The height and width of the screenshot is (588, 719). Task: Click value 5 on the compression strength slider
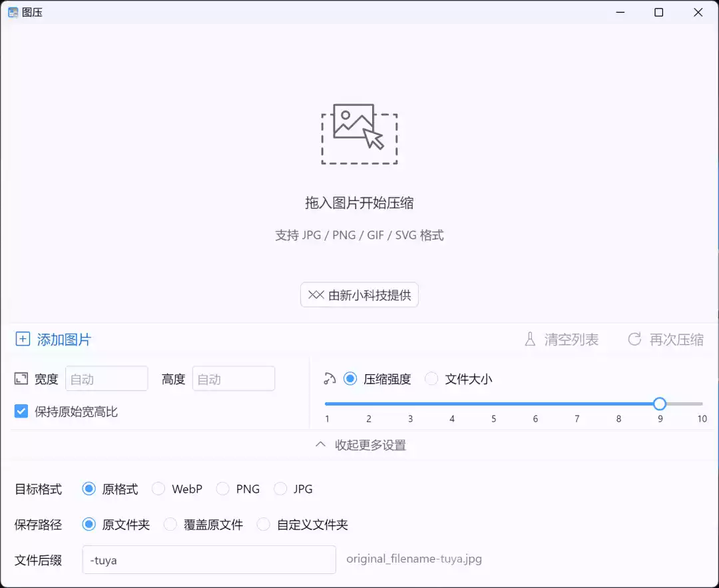pyautogui.click(x=493, y=404)
